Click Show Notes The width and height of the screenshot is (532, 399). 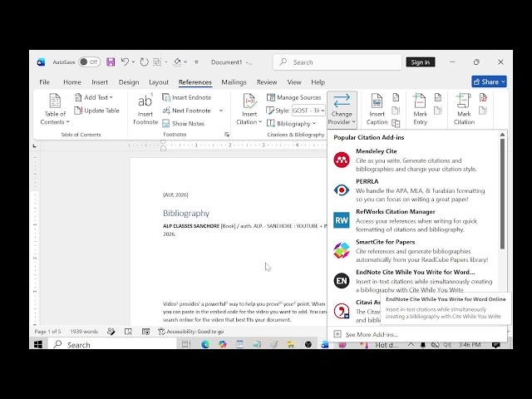pyautogui.click(x=183, y=124)
